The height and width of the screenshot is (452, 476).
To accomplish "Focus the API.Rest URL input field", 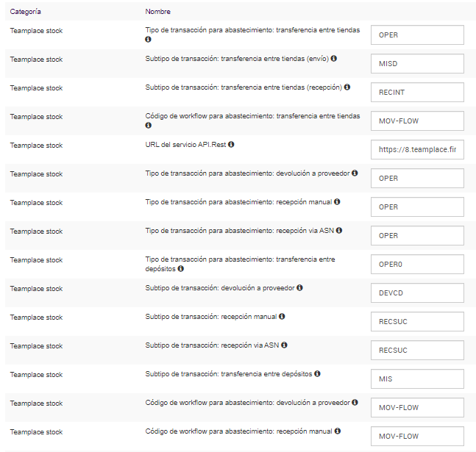I will (x=417, y=150).
